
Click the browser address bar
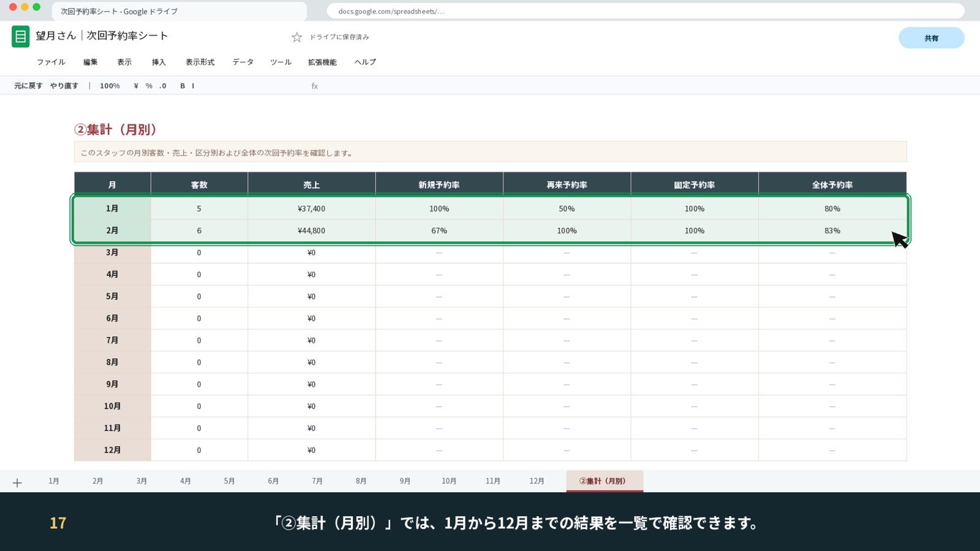pos(646,11)
